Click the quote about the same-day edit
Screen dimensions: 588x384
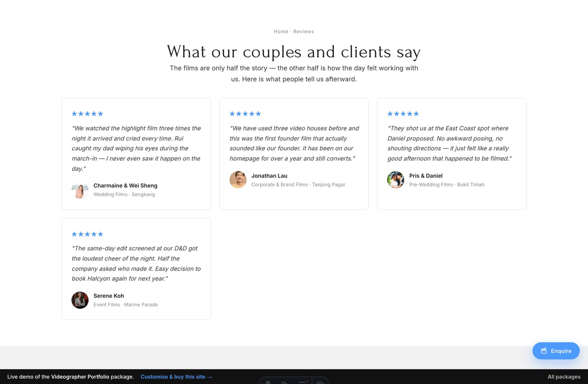pos(136,263)
